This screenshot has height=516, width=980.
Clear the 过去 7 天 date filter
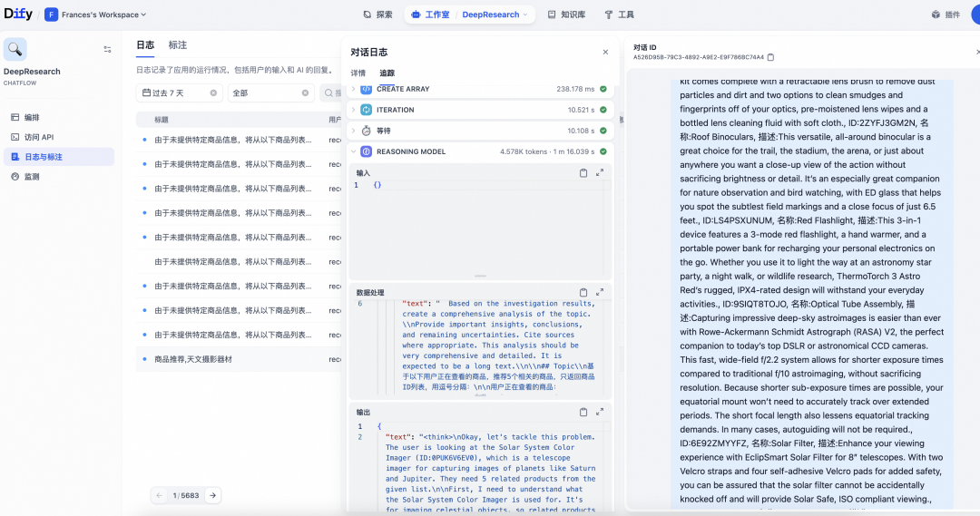[213, 93]
